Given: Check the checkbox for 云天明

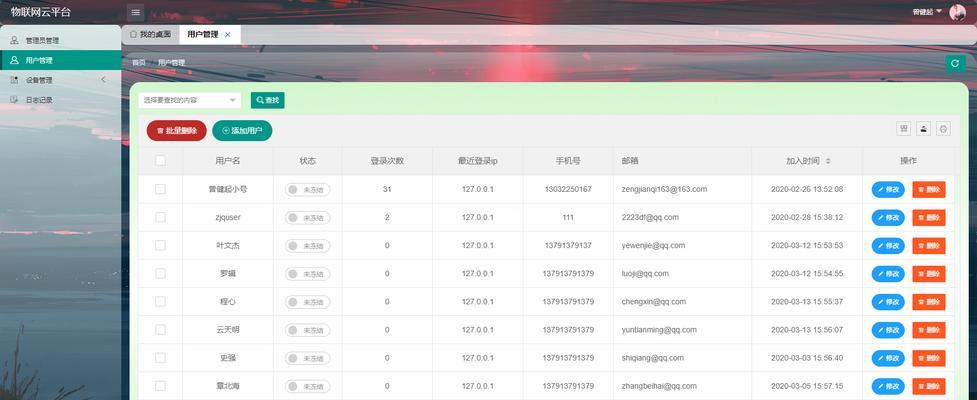Looking at the screenshot, I should pos(160,330).
